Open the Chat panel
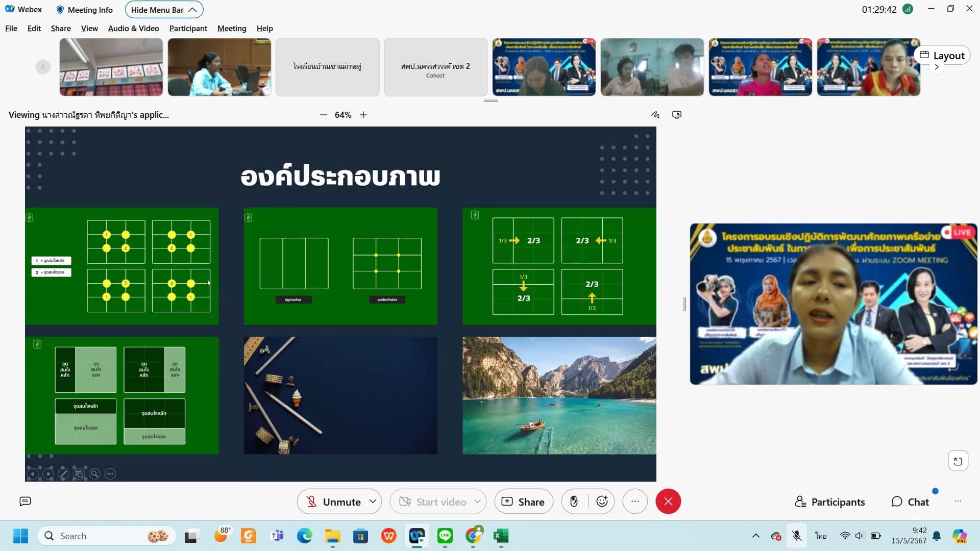The width and height of the screenshot is (980, 551). (x=910, y=502)
